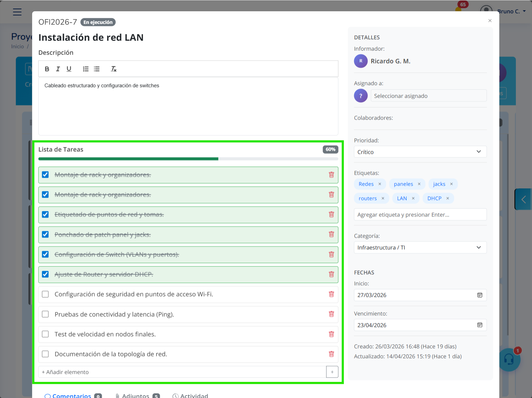
Task: Open the calendar picker for Vencimiento date
Action: 480,325
